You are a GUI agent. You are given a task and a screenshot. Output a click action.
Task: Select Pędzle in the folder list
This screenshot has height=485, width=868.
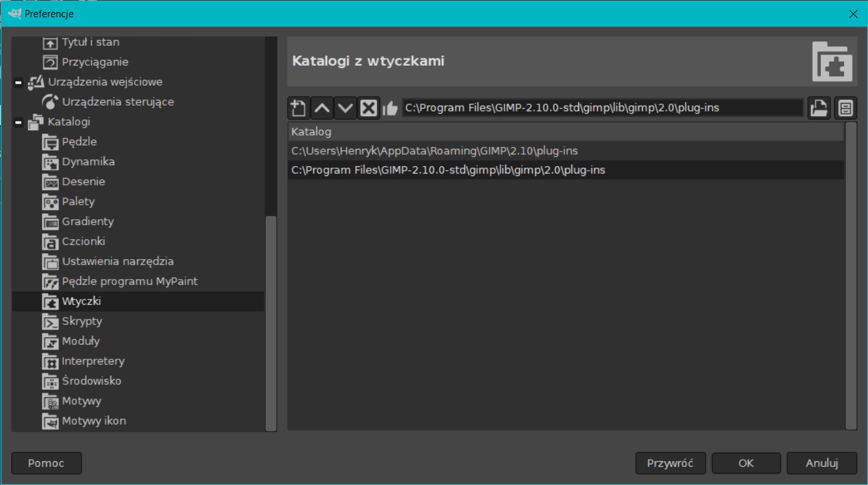pyautogui.click(x=79, y=142)
